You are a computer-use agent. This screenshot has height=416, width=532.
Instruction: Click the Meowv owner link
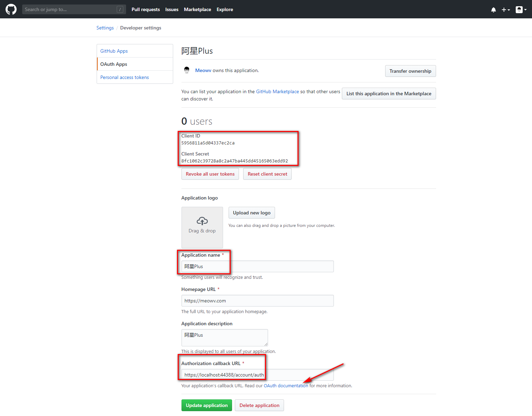[203, 70]
